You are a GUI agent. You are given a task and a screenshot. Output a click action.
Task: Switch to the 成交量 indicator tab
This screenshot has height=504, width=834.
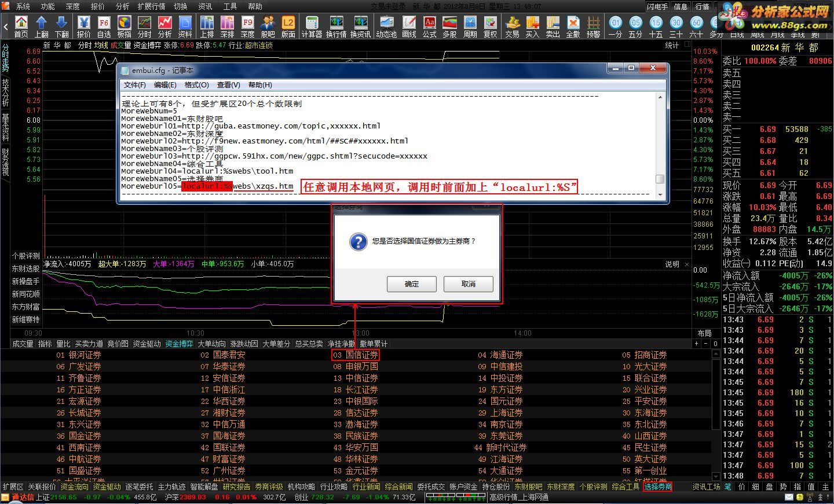coord(23,344)
